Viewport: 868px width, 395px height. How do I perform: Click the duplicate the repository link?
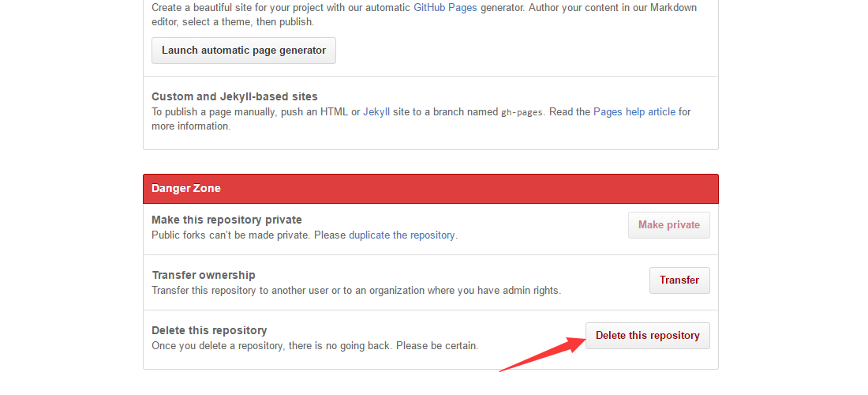point(402,235)
